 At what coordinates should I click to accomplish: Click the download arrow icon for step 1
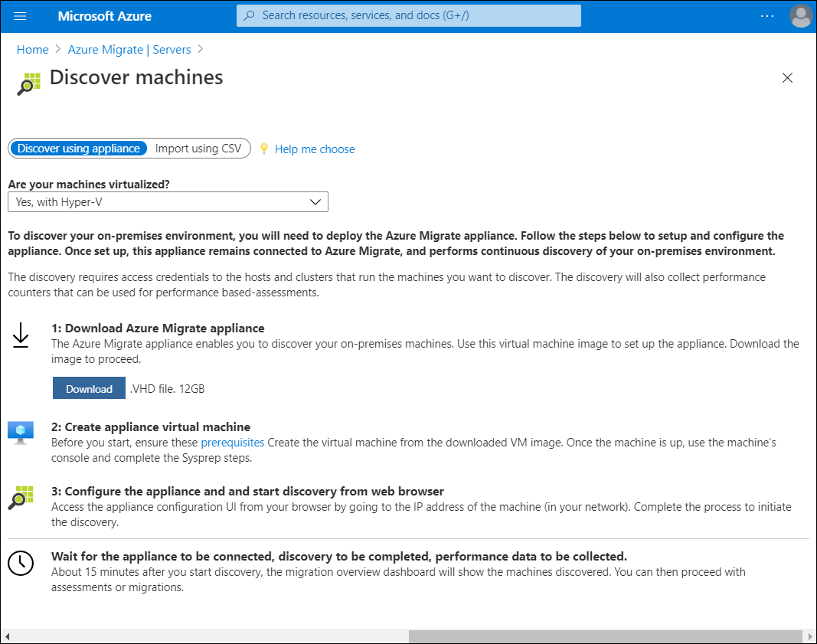pos(21,335)
